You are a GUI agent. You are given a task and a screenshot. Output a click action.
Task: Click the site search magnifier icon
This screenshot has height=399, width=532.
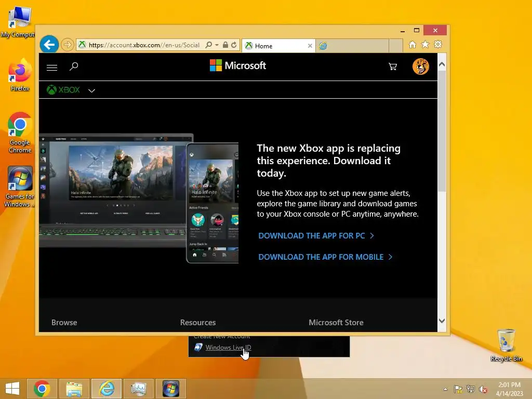coord(74,66)
